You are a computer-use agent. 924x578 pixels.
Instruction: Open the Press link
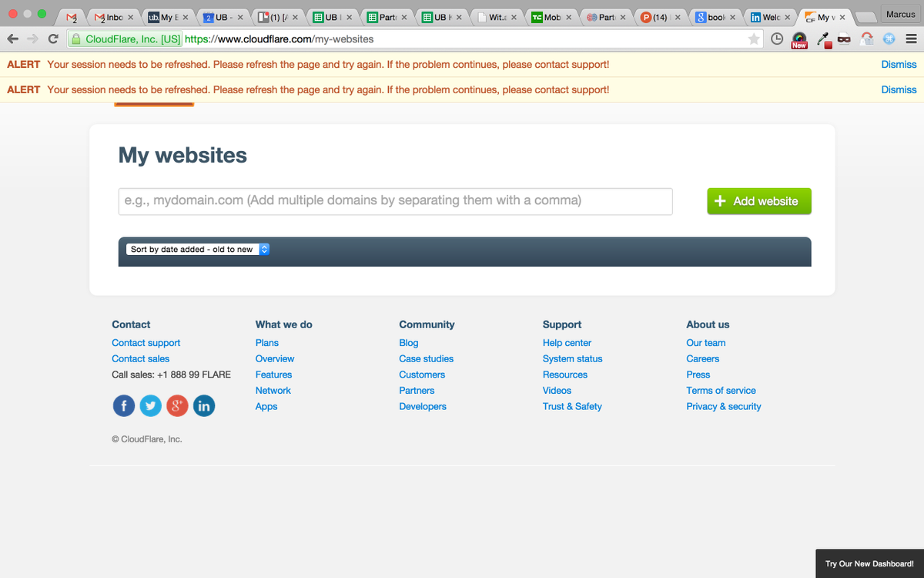tap(698, 375)
